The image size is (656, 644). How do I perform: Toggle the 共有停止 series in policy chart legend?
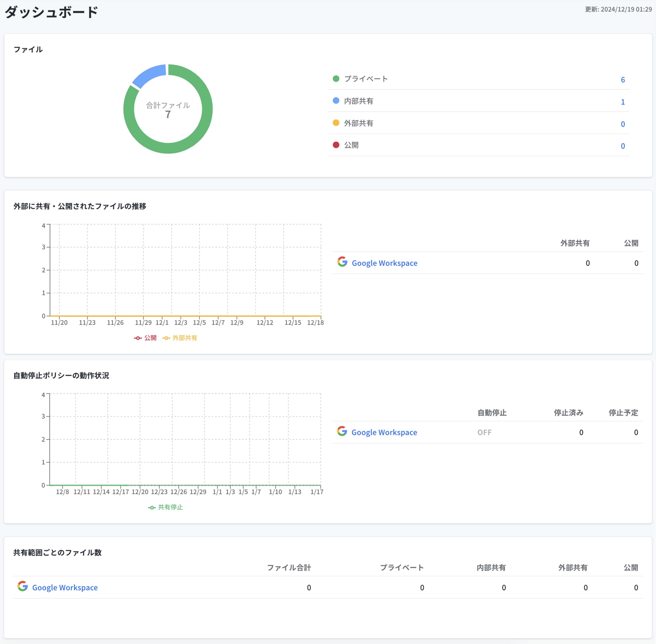[165, 507]
